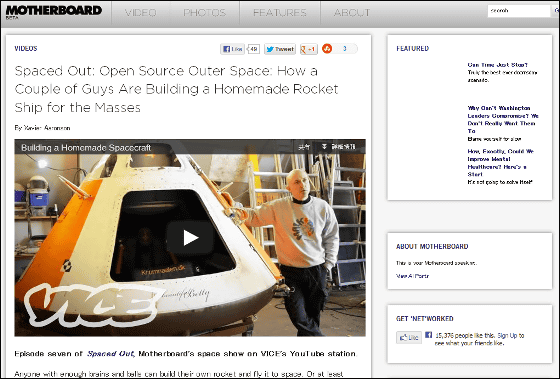
Task: Click the Facebook like count bubble 49
Action: pos(253,49)
